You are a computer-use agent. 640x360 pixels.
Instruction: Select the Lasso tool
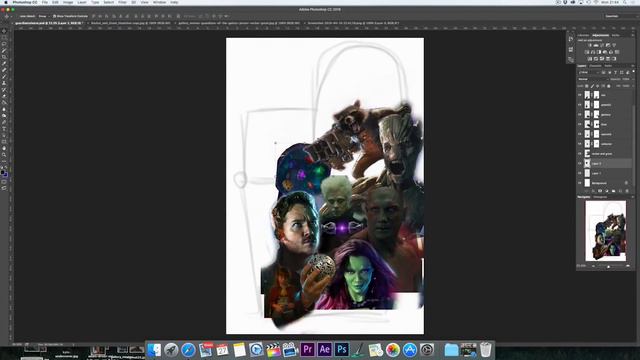point(4,44)
